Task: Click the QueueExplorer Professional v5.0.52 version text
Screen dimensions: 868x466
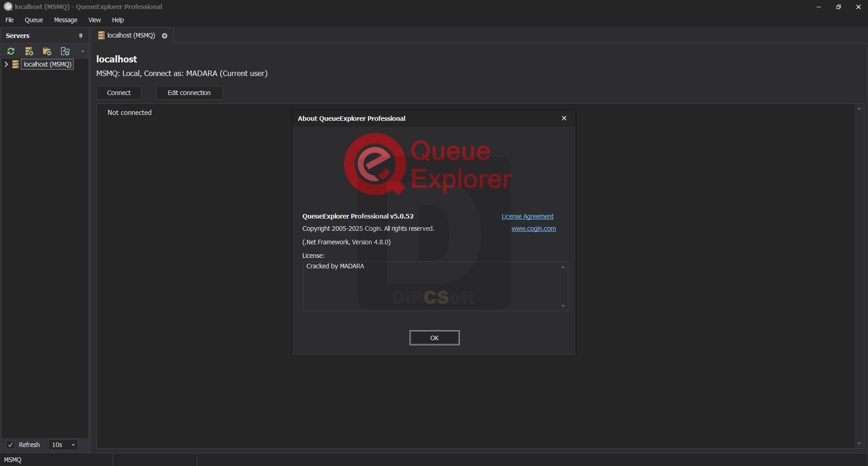Action: click(358, 216)
